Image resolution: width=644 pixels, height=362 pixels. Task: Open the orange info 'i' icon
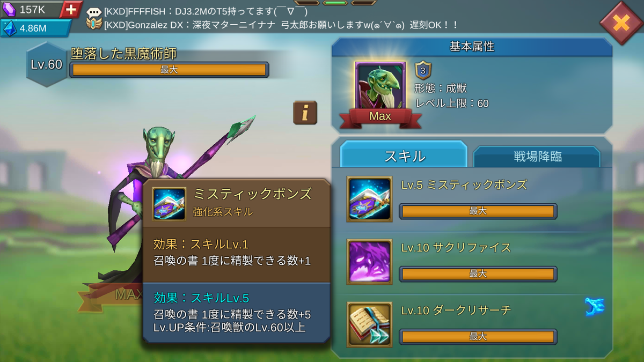[305, 113]
